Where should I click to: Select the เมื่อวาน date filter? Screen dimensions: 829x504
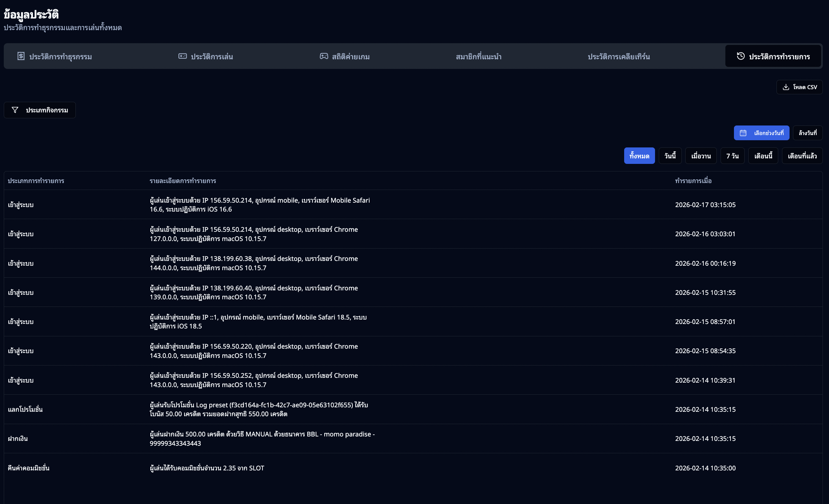pyautogui.click(x=701, y=156)
